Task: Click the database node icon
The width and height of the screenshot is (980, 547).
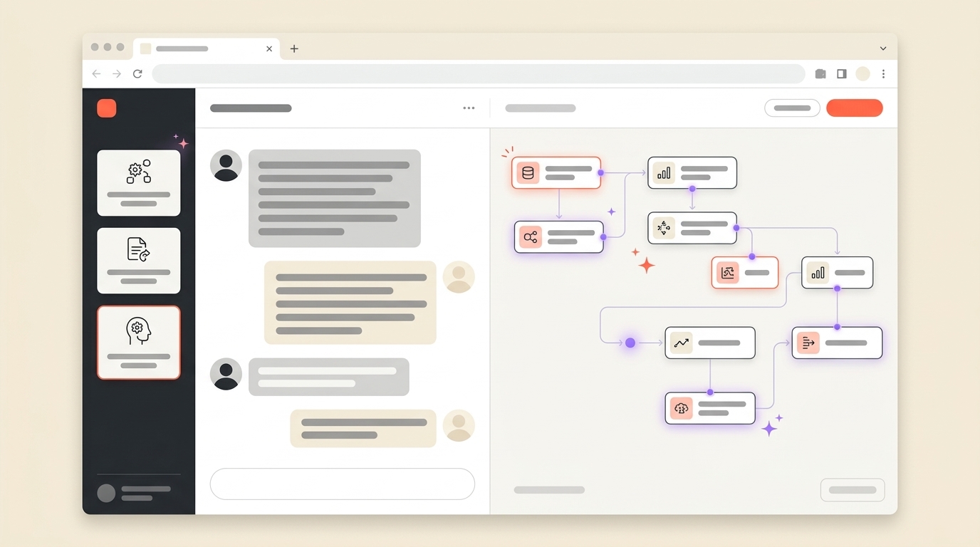Action: pos(528,173)
